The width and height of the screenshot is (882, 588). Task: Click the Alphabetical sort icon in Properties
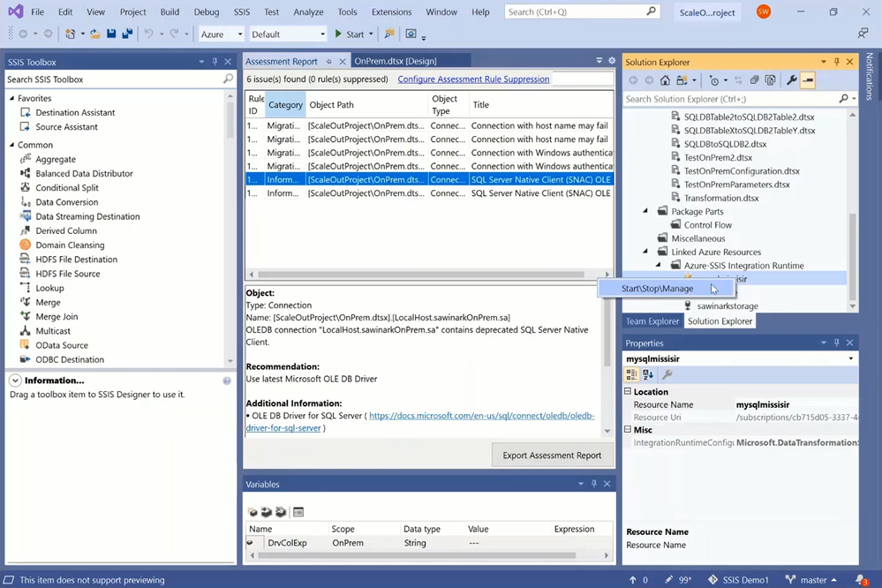click(x=648, y=374)
